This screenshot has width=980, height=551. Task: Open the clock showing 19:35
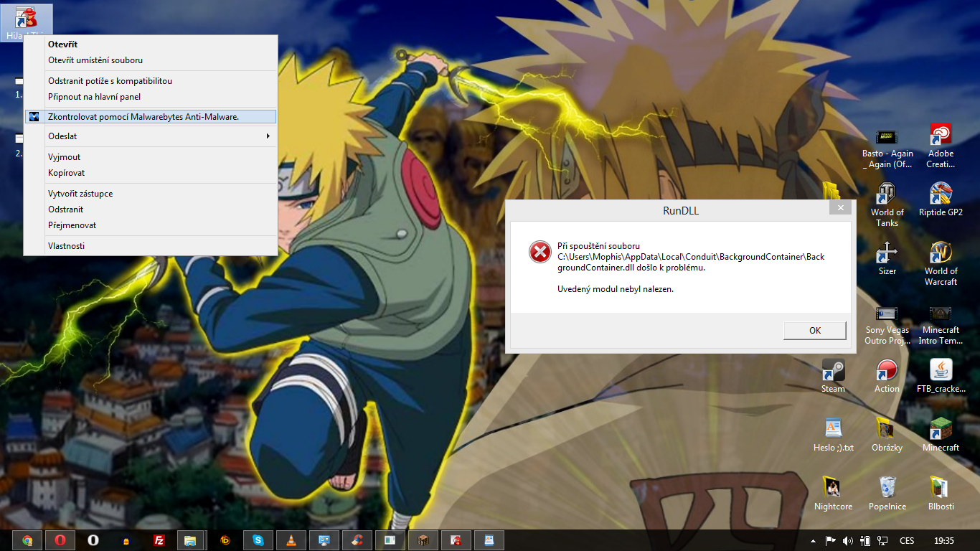(x=944, y=541)
